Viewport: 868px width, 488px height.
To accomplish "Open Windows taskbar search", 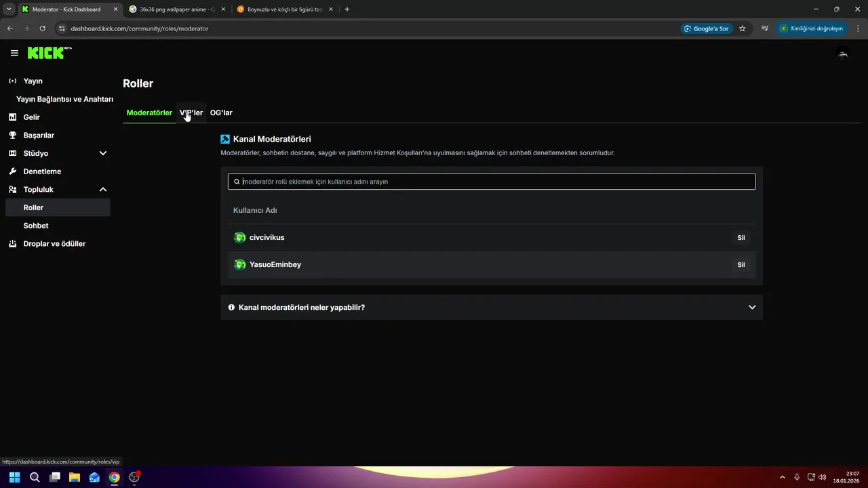I will tap(35, 477).
